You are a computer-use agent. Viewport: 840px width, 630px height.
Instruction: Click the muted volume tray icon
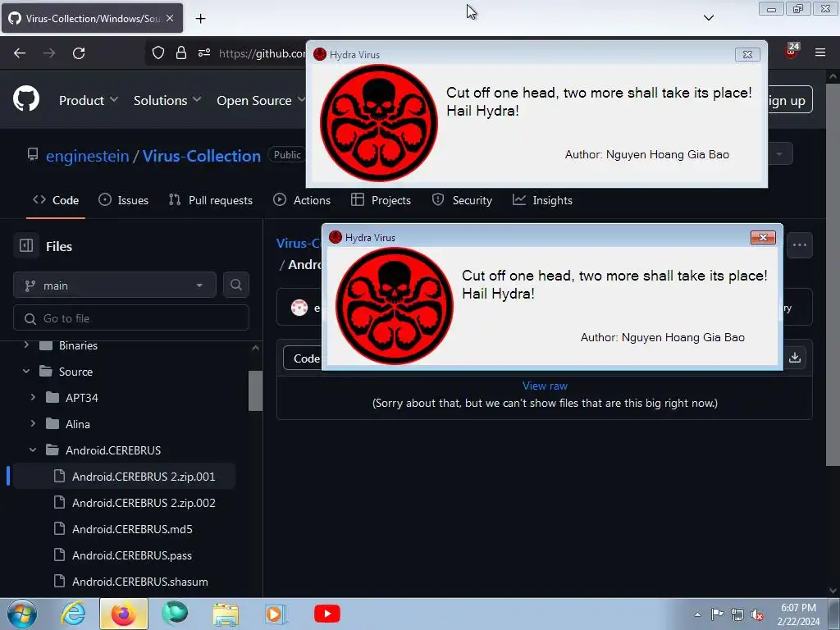pyautogui.click(x=757, y=615)
